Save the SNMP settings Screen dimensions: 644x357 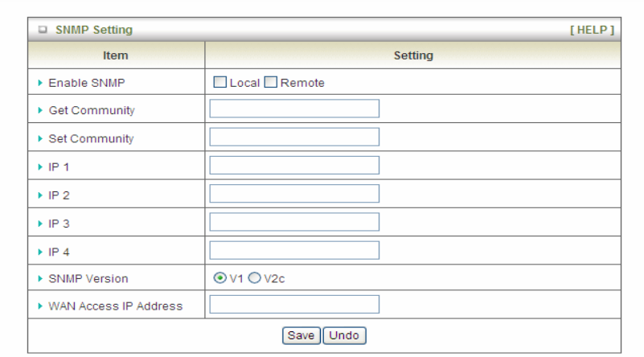pyautogui.click(x=301, y=335)
